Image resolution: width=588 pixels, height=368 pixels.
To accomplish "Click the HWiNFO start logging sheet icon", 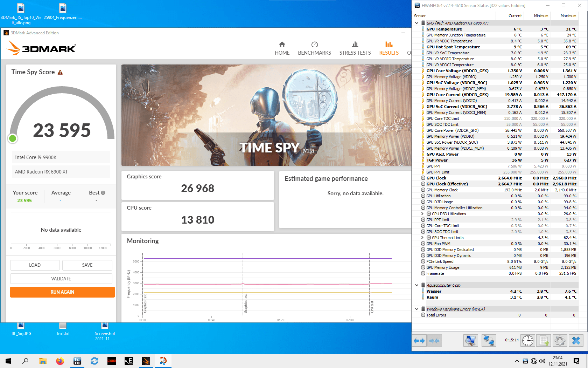I will point(544,340).
